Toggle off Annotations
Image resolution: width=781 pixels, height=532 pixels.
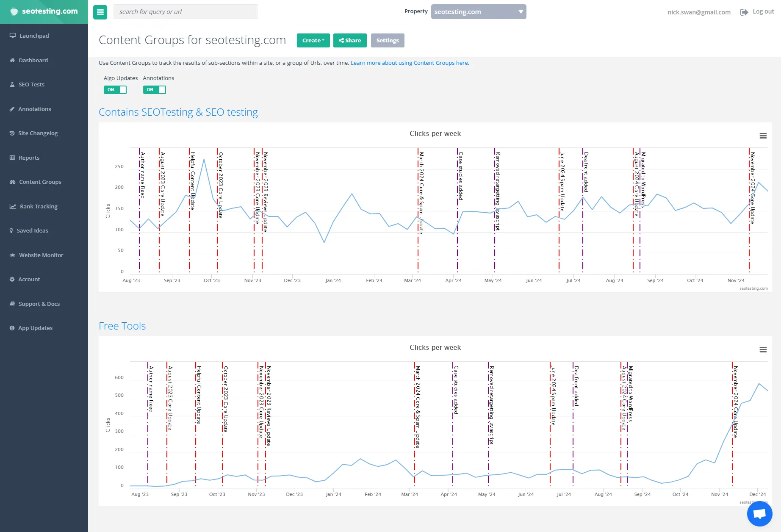coord(154,90)
